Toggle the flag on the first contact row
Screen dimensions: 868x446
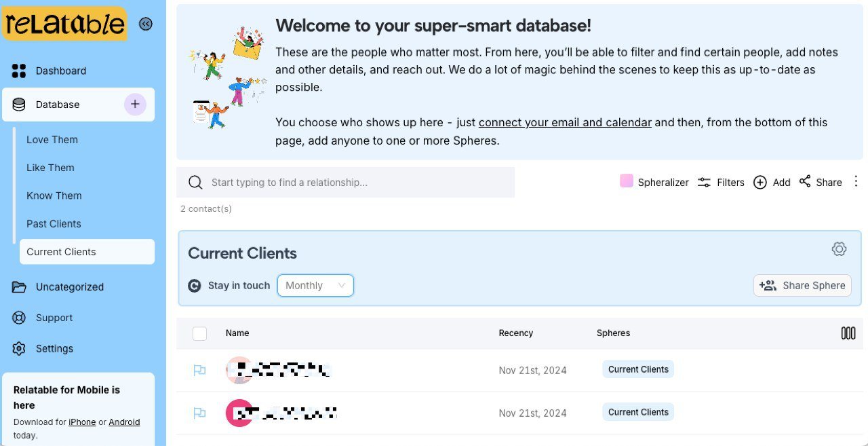tap(199, 371)
